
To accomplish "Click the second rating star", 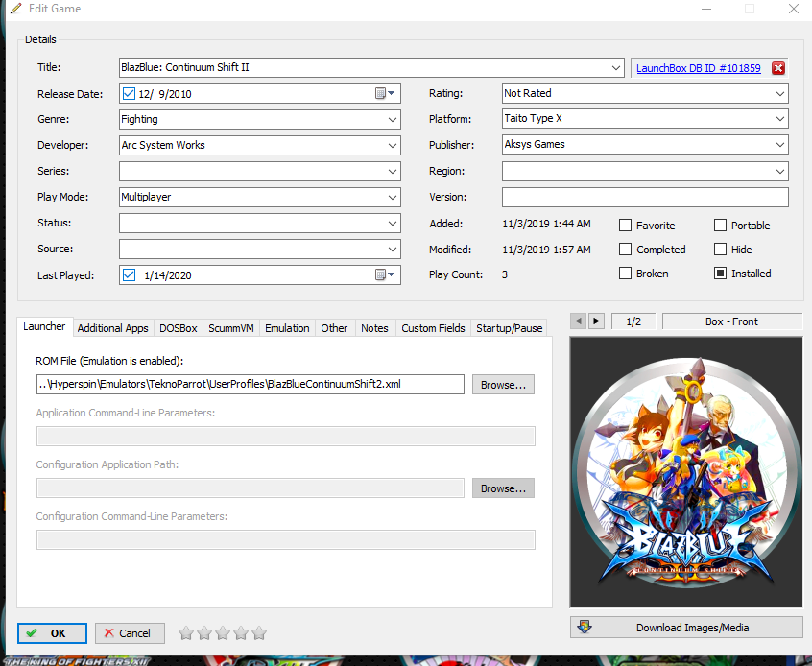I will pos(204,632).
